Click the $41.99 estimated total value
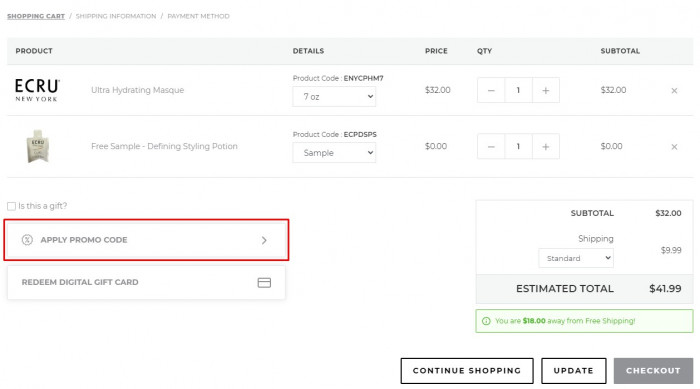 coord(665,289)
